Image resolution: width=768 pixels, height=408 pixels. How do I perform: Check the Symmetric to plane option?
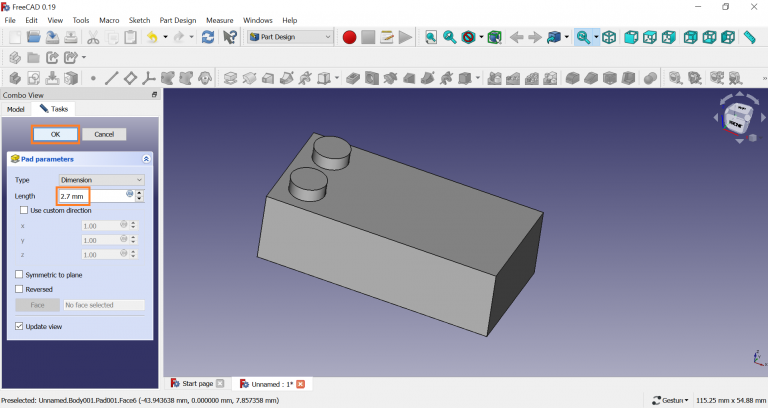(19, 274)
